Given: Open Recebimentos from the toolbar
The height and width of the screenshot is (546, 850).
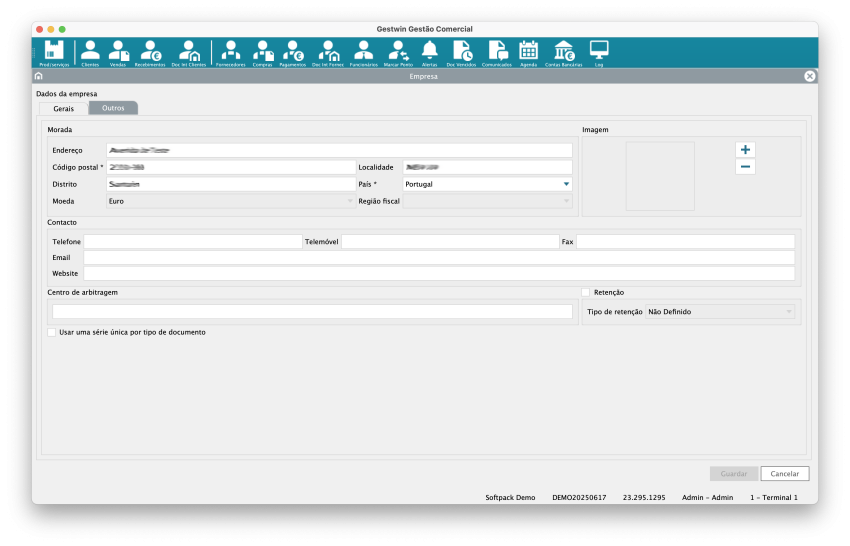Looking at the screenshot, I should pyautogui.click(x=150, y=51).
